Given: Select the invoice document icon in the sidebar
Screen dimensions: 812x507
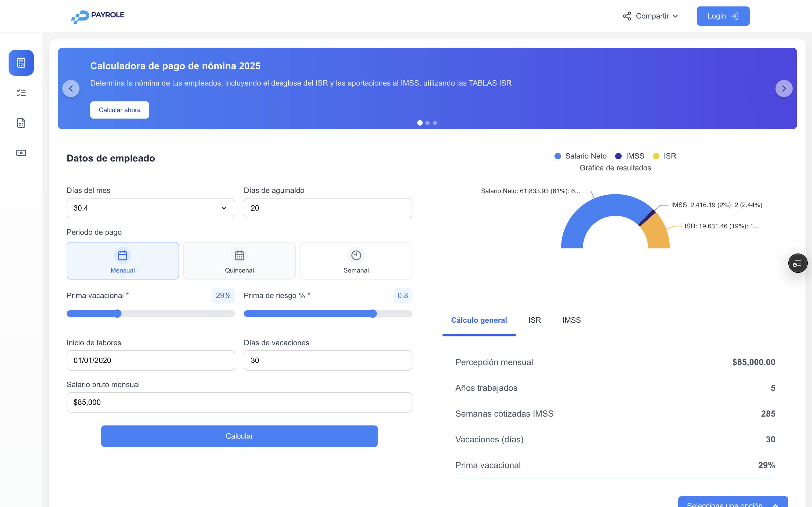Looking at the screenshot, I should coord(21,123).
